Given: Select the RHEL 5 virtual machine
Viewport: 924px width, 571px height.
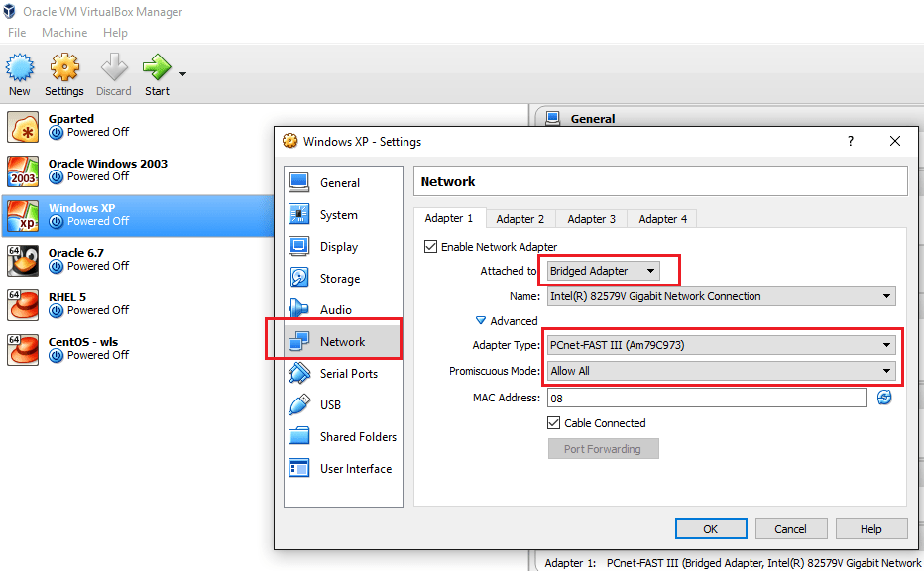Looking at the screenshot, I should point(137,304).
